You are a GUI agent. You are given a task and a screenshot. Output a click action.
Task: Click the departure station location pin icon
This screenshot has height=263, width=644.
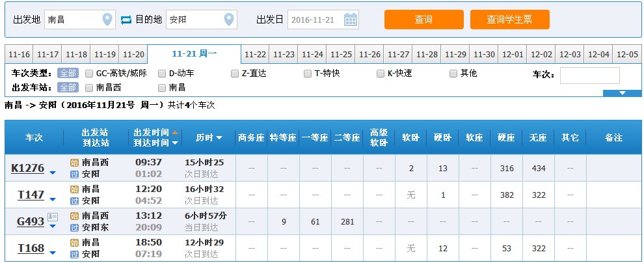pos(107,20)
